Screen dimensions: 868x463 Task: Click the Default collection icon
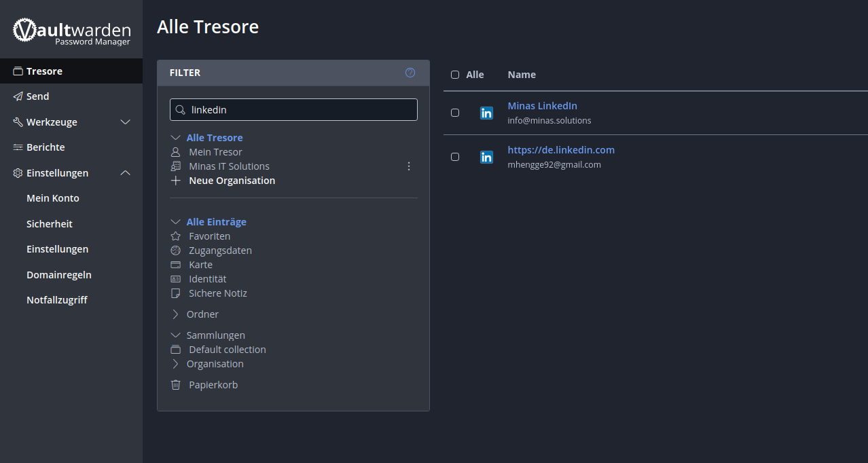176,350
